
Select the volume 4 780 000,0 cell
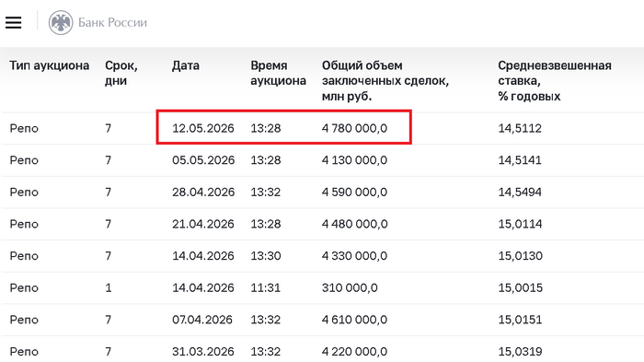click(x=354, y=128)
